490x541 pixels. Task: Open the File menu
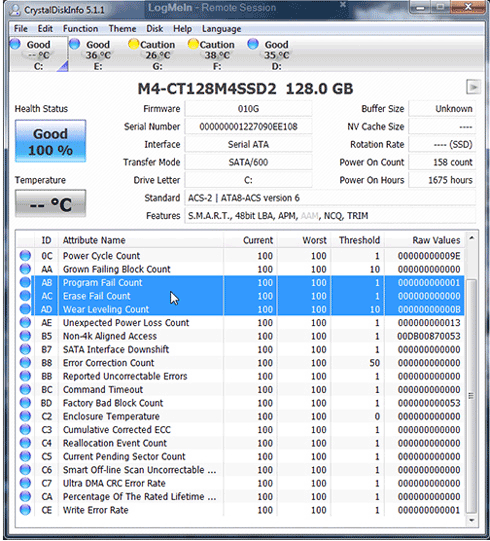click(x=20, y=29)
